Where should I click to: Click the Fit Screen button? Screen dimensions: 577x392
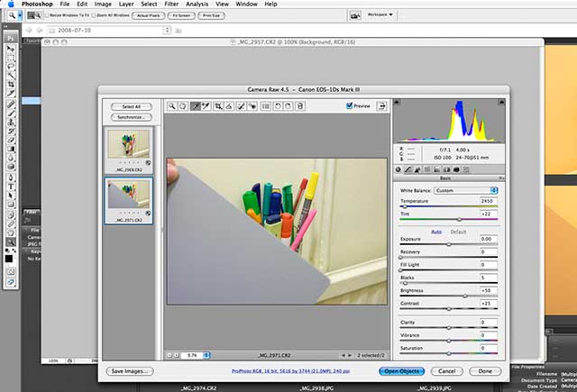(181, 15)
